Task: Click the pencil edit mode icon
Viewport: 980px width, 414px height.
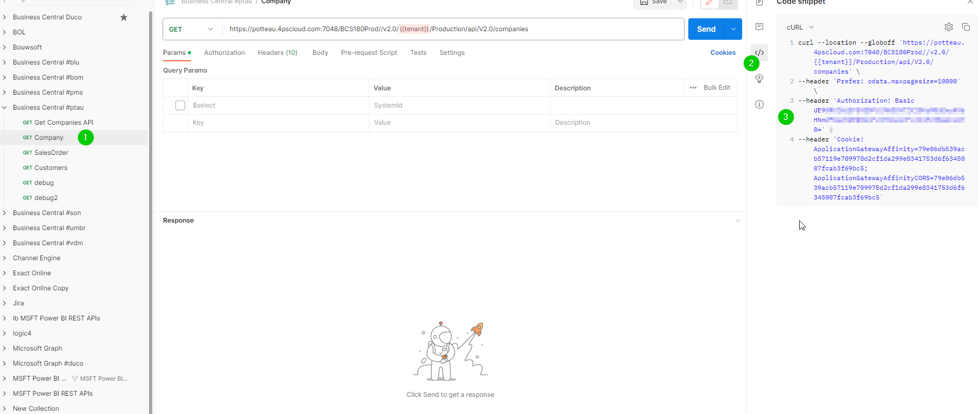Action: click(710, 3)
